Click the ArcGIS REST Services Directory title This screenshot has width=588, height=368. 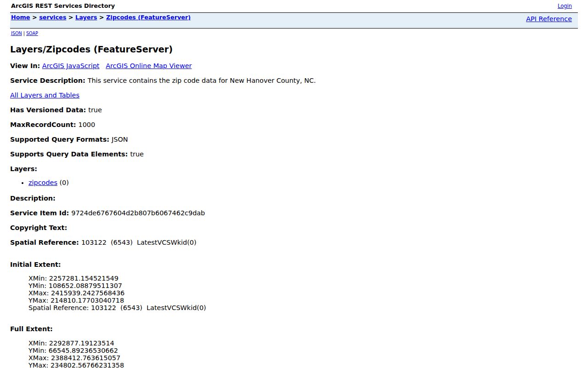(x=63, y=6)
